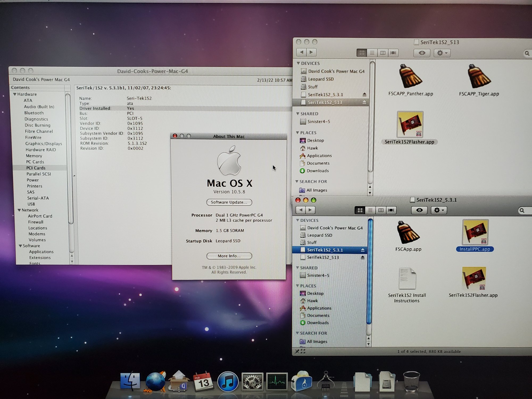Open InstallPPC.app in lower Finder window
This screenshot has height=399, width=532.
(475, 232)
